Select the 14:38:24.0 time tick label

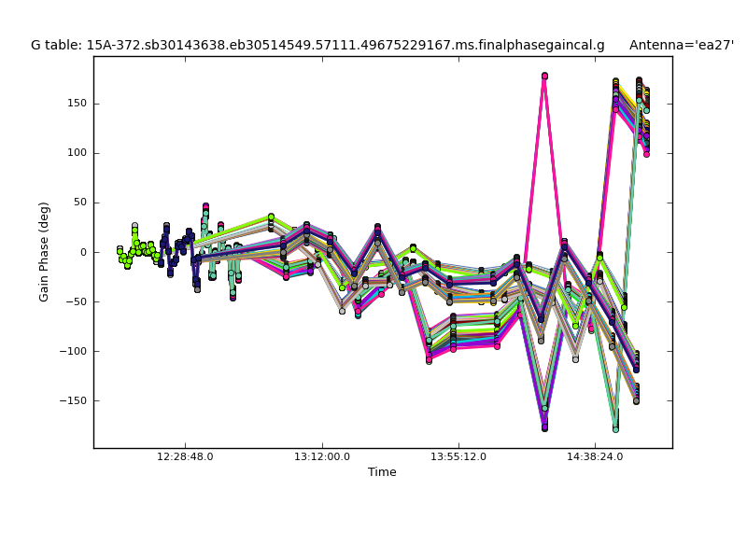coord(595,457)
